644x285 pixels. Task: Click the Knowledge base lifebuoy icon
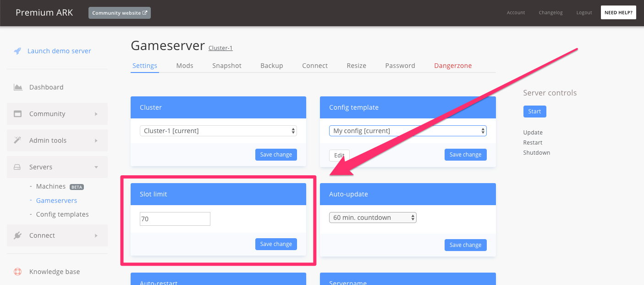click(18, 272)
